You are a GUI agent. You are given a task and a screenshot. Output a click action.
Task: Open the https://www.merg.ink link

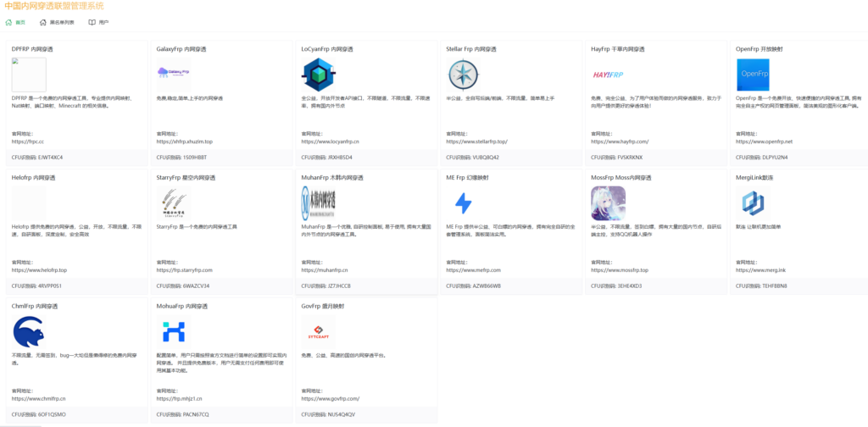point(760,270)
